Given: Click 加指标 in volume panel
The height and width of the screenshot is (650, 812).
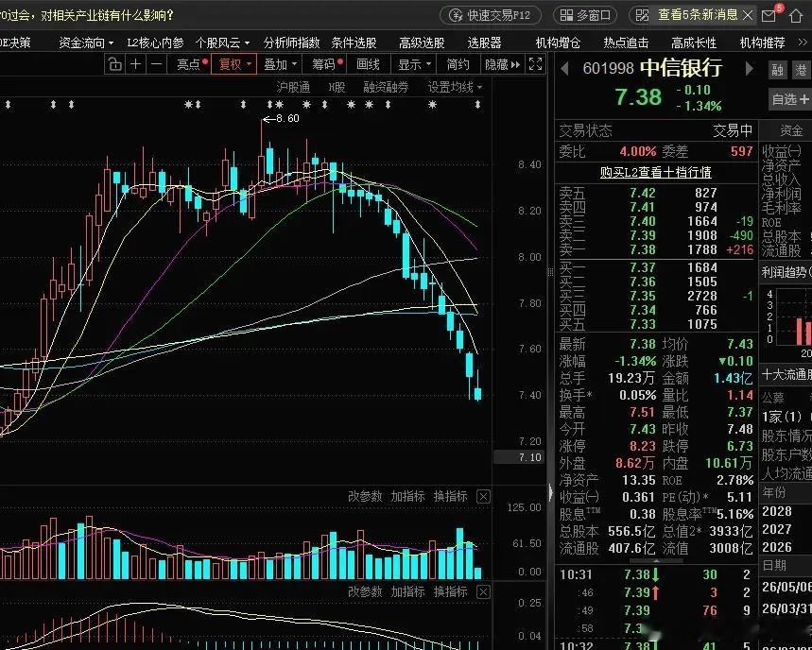Looking at the screenshot, I should point(407,497).
